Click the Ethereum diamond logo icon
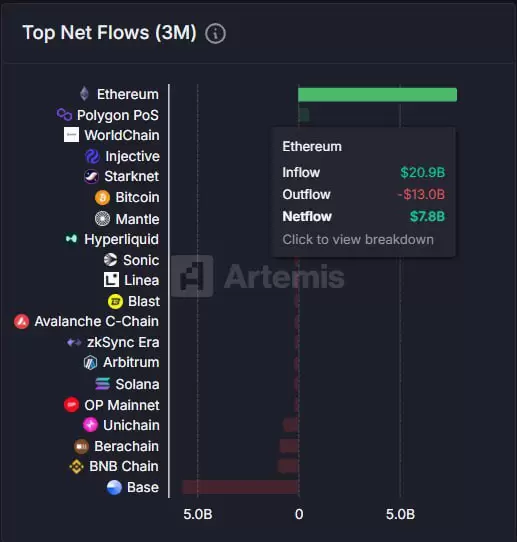Viewport: 517px width, 542px height. tap(84, 94)
